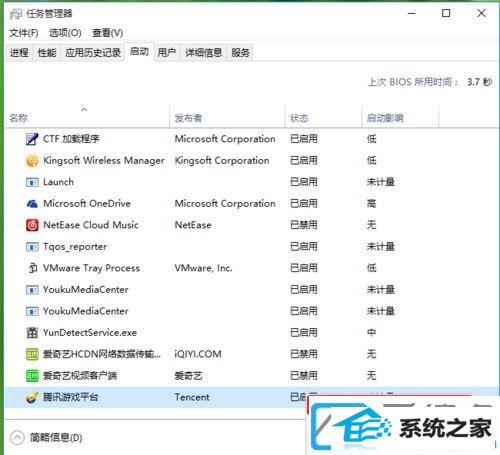Close the Task Manager window
Image resolution: width=500 pixels, height=455 pixels.
point(481,13)
